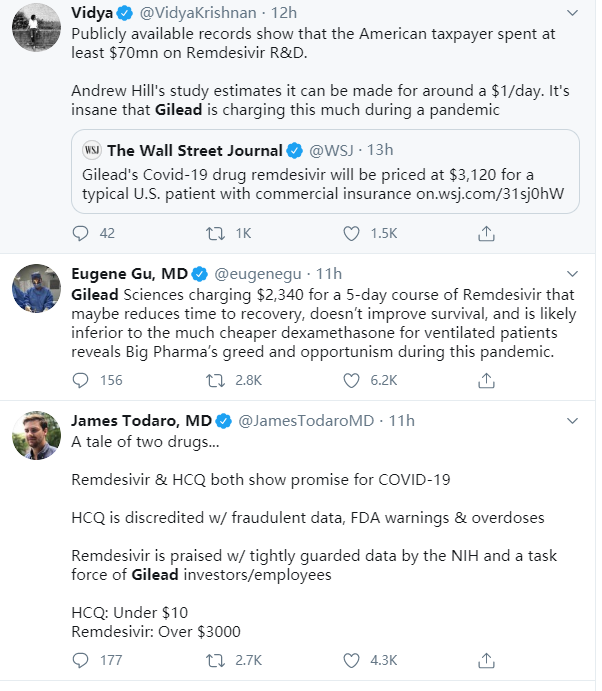Like Vidya's tweet about Gilead

click(351, 233)
